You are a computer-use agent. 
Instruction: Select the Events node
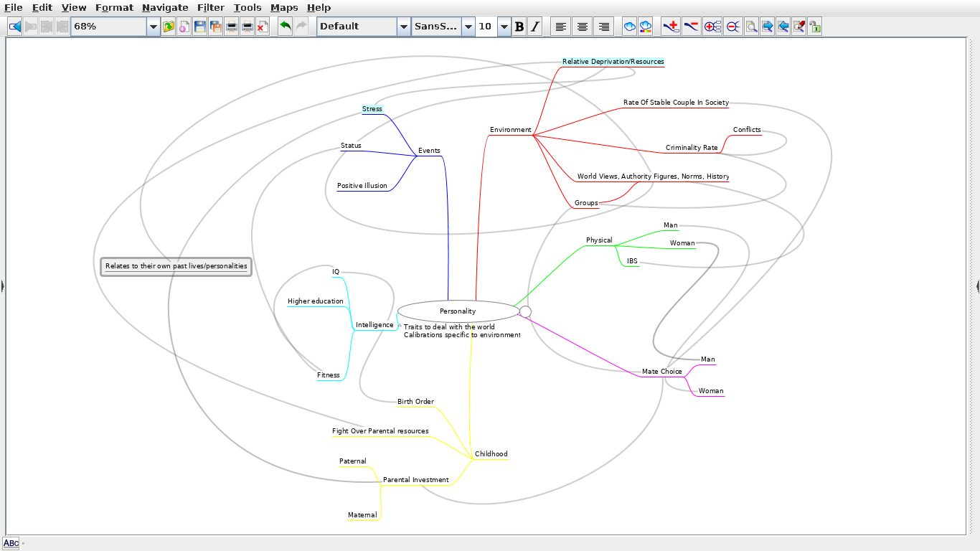(x=429, y=151)
